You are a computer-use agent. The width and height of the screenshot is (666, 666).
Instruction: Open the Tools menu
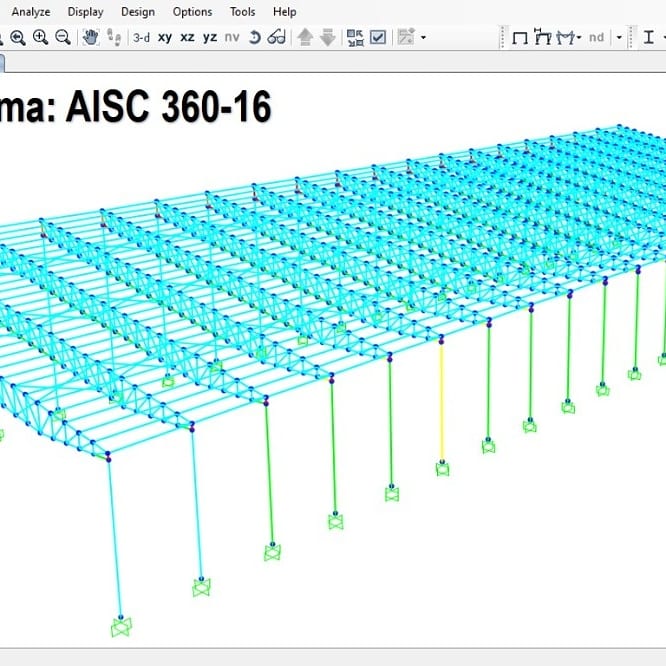point(242,12)
